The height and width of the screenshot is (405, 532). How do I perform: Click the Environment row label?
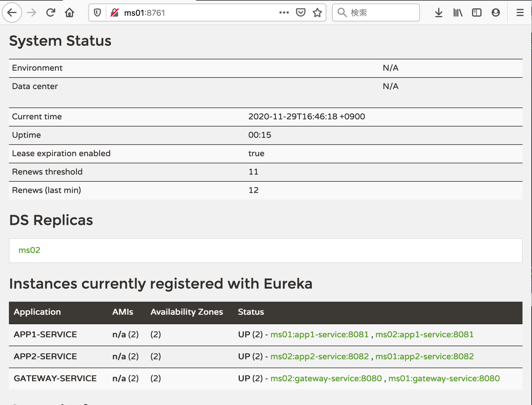coord(37,68)
